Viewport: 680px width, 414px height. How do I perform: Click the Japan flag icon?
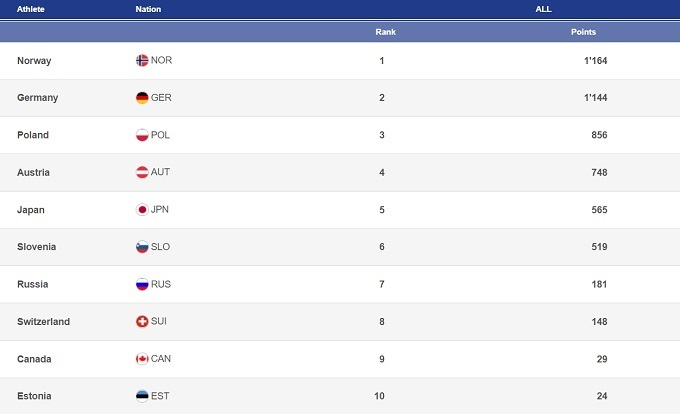[x=142, y=210]
